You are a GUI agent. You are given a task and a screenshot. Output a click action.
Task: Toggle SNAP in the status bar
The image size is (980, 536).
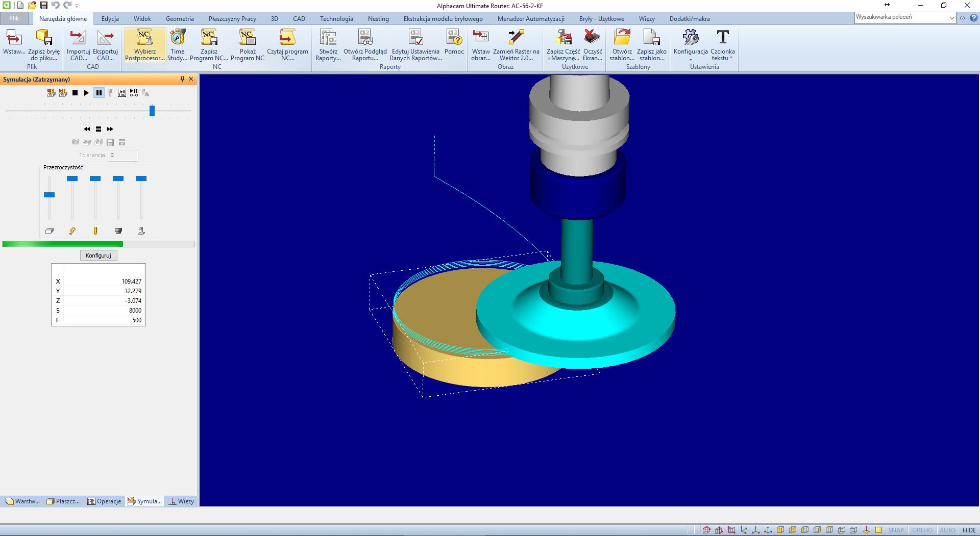(x=896, y=530)
